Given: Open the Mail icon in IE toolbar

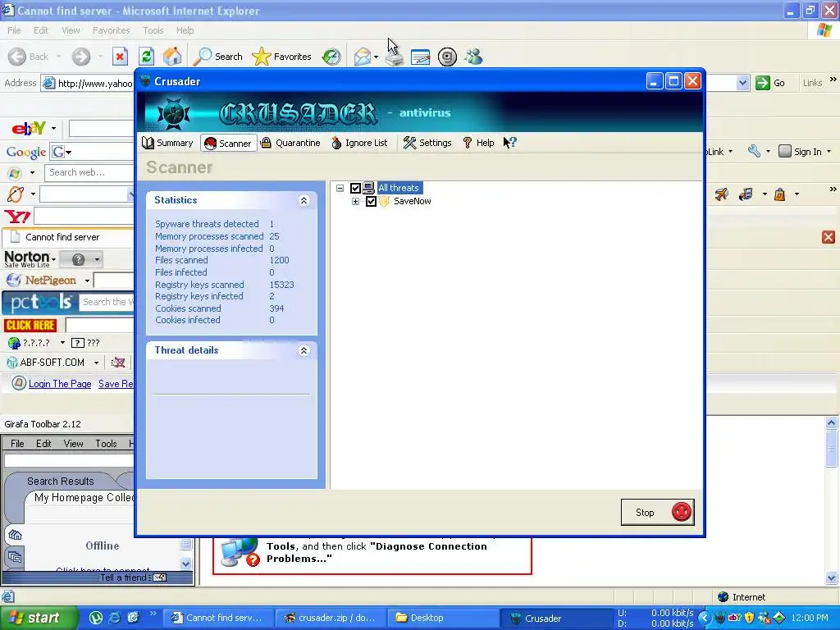Looking at the screenshot, I should tap(363, 57).
